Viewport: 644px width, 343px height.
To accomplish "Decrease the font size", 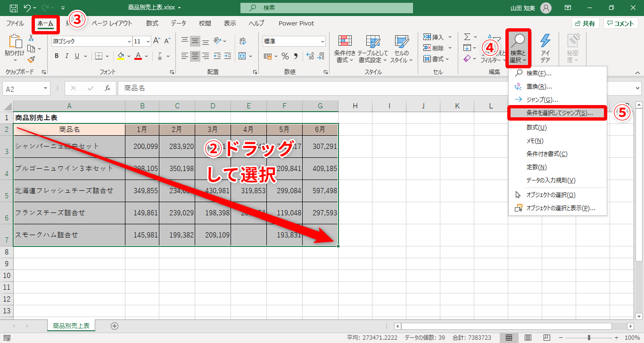I will click(167, 41).
